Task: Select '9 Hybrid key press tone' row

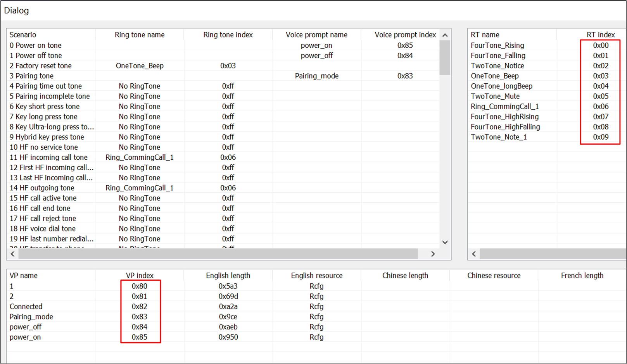Action: [x=223, y=137]
